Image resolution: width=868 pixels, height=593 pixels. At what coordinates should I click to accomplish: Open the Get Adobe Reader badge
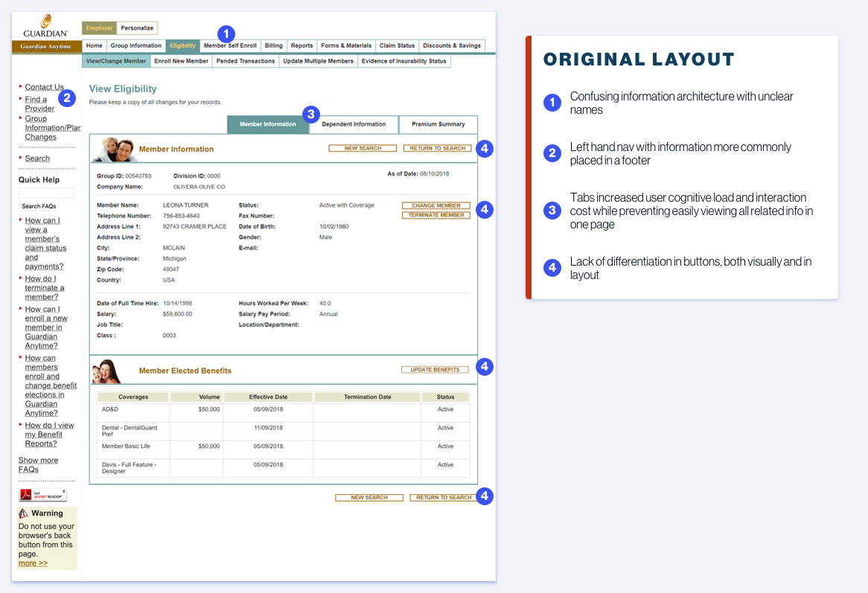pyautogui.click(x=42, y=495)
